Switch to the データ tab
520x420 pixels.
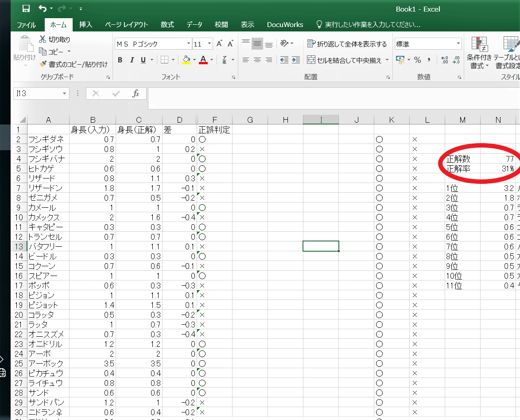194,24
